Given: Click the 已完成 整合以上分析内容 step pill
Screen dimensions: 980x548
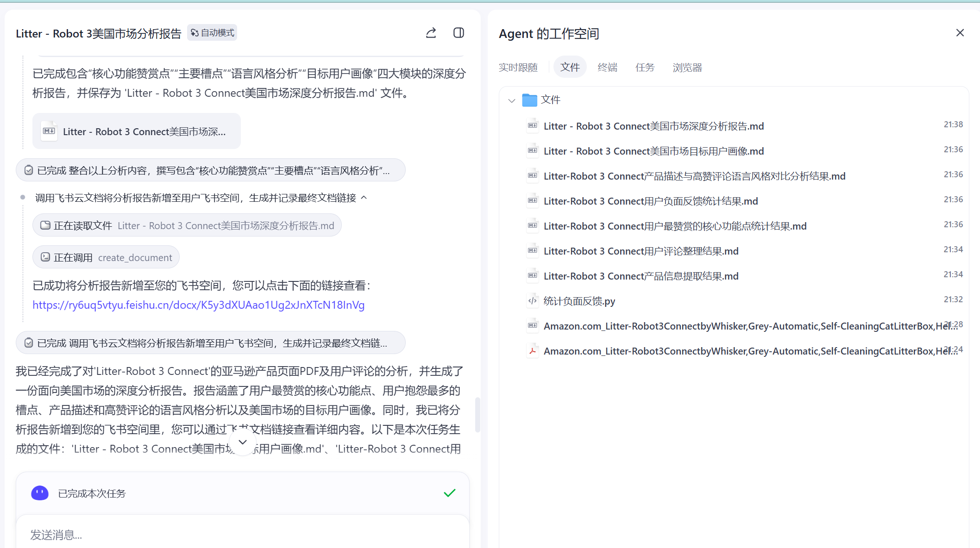Looking at the screenshot, I should (x=211, y=170).
